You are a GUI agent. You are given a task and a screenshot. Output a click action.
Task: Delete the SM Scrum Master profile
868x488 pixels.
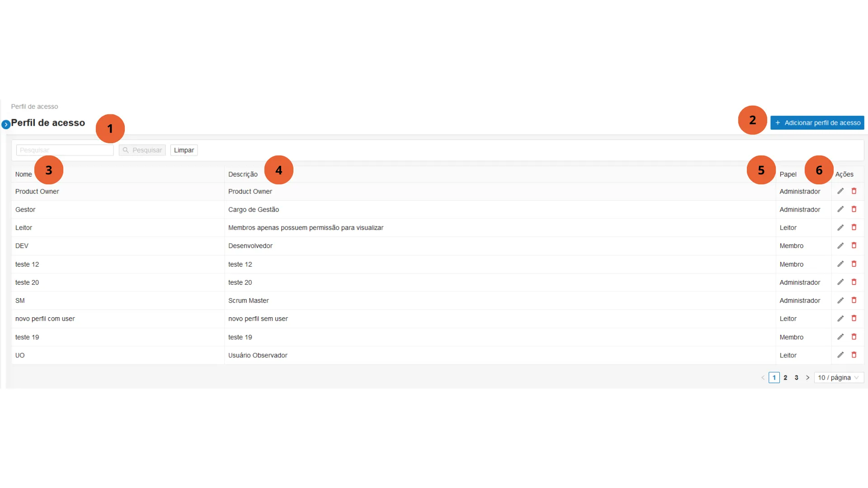tap(854, 300)
